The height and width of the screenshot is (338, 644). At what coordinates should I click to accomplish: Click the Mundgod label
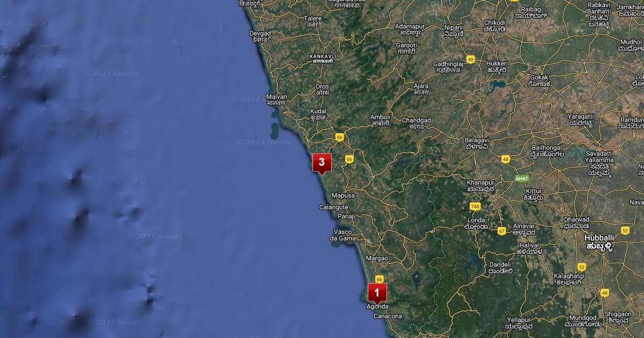point(583,321)
